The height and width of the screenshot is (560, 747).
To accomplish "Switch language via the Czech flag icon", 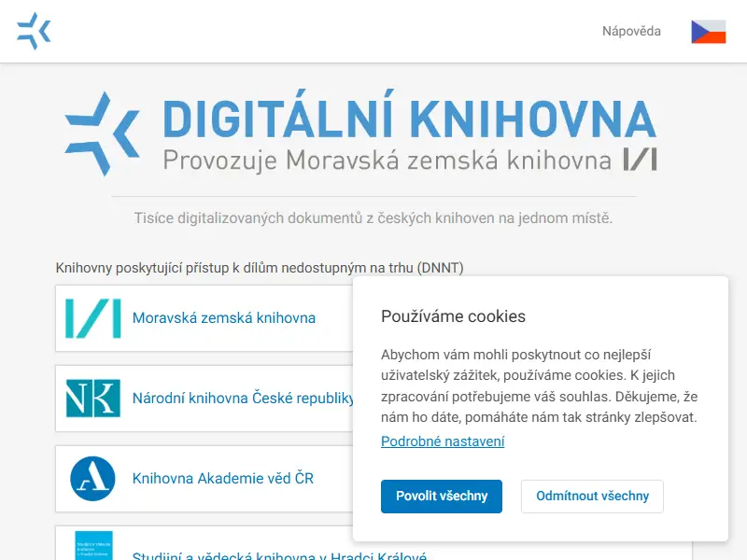I will 709,32.
